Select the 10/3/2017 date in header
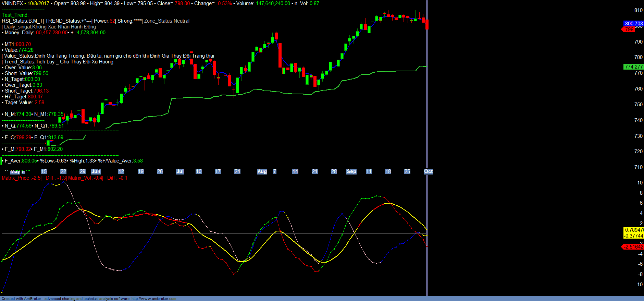 [38, 3]
